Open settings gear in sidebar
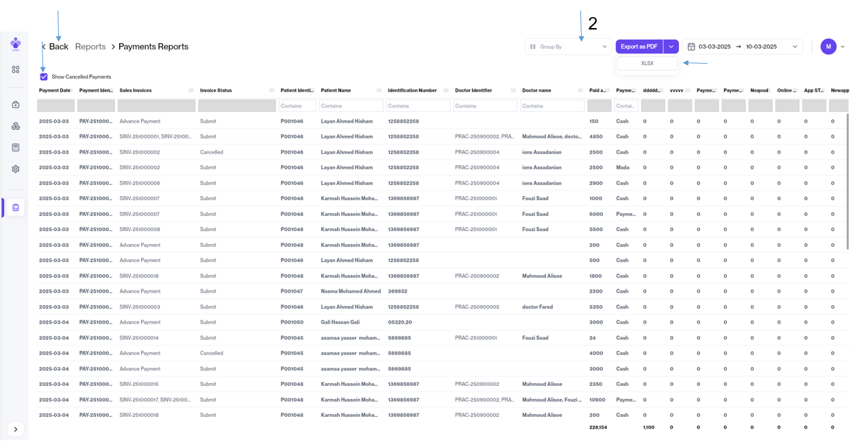Screen dimensions: 868x447 (15, 169)
